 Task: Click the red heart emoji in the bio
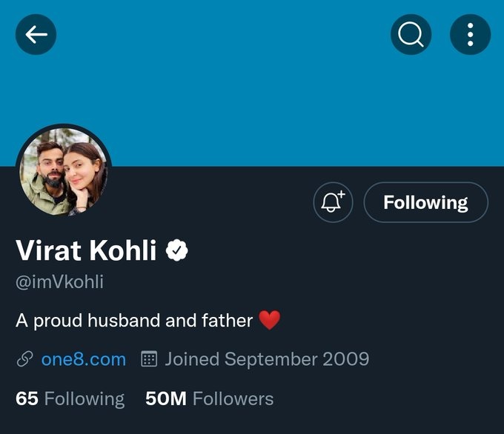pyautogui.click(x=270, y=321)
